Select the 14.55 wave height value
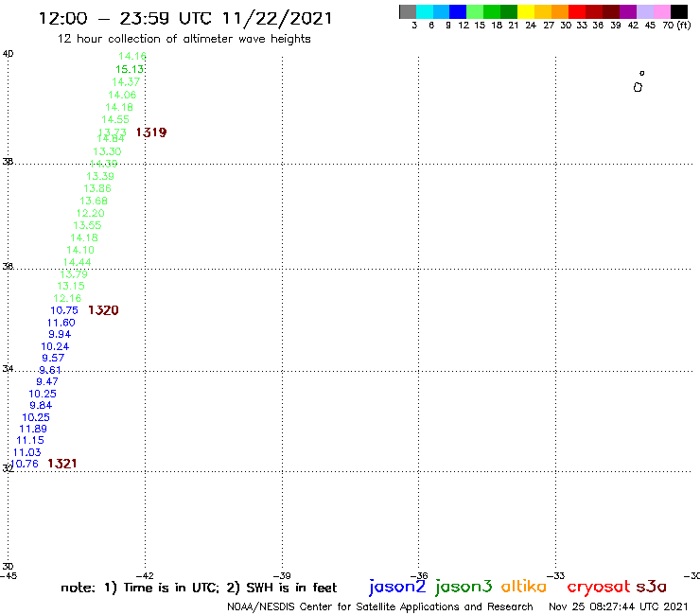The width and height of the screenshot is (700, 615). [115, 120]
